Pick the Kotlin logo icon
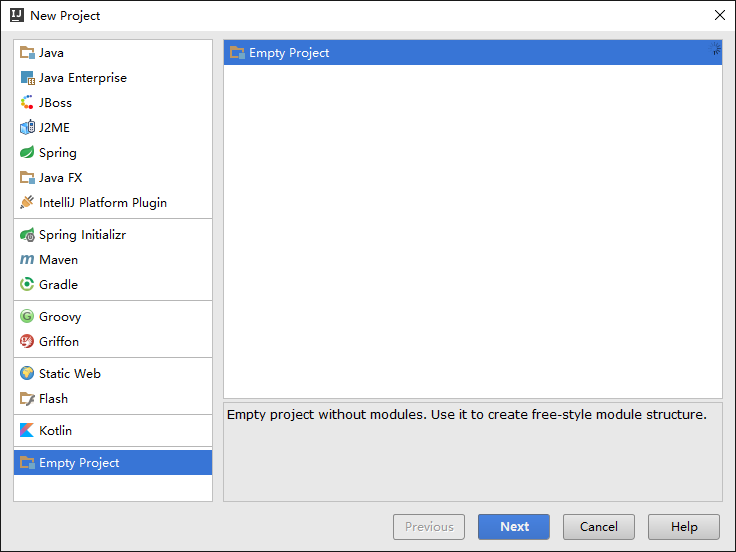This screenshot has width=736, height=552. point(27,430)
